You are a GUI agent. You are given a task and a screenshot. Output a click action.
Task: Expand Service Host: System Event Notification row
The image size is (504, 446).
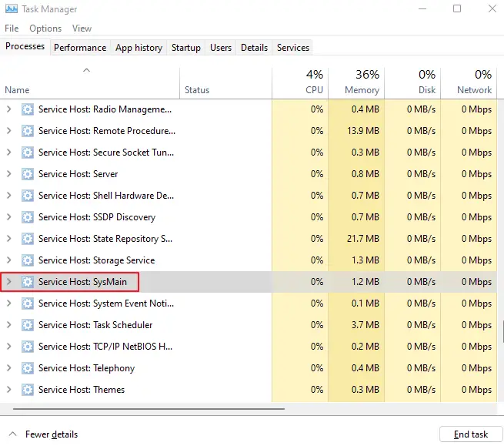[x=9, y=303]
